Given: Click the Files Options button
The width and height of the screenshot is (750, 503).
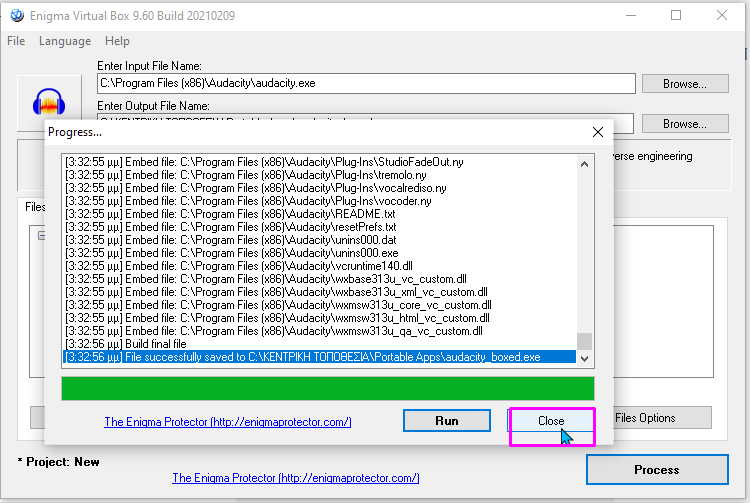Looking at the screenshot, I should tap(662, 418).
